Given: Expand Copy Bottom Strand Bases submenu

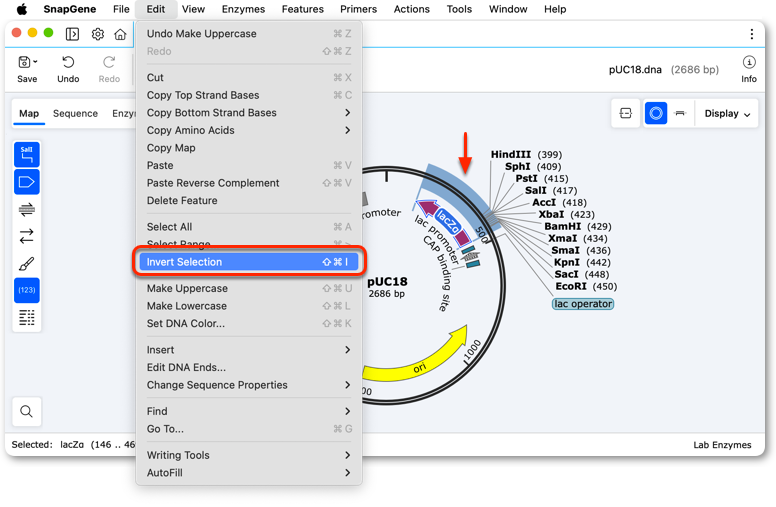Looking at the screenshot, I should click(x=249, y=113).
